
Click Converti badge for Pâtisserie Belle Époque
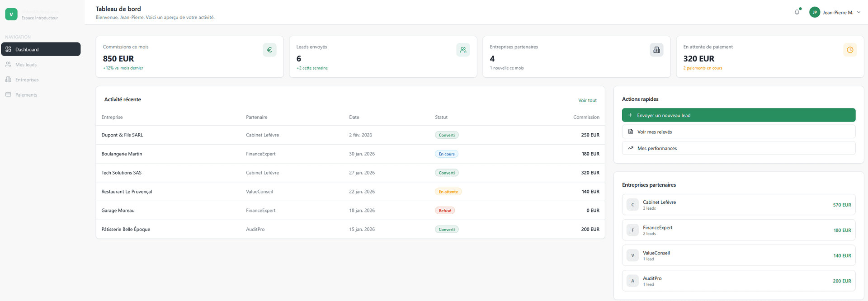[x=447, y=229]
